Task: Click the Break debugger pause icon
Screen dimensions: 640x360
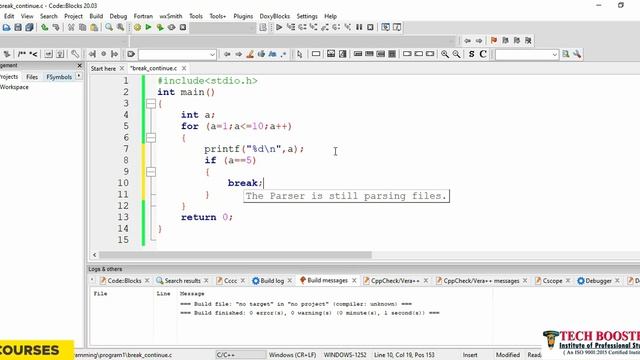Action: 359,27
